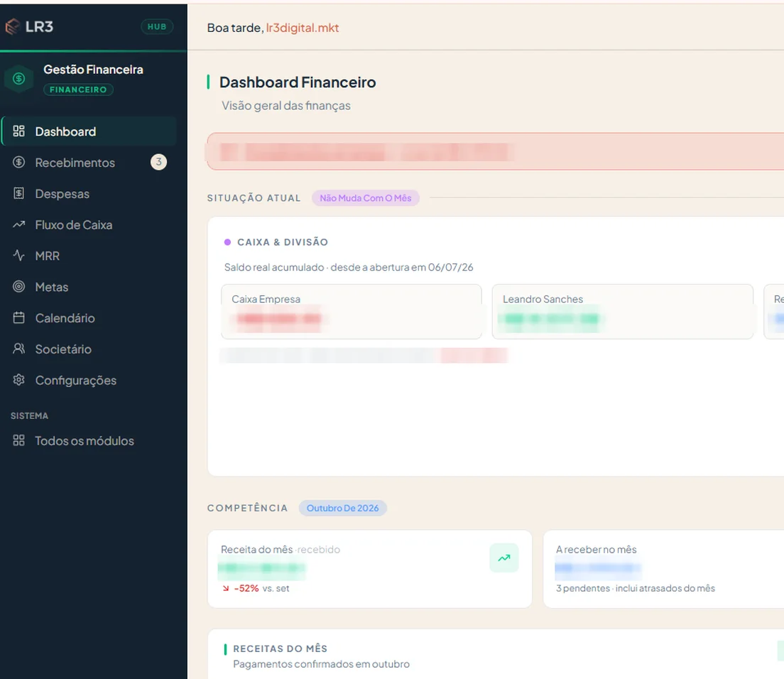Viewport: 784px width, 679px height.
Task: Click the Gestão Financeira dollar hexagon icon
Action: click(x=19, y=79)
